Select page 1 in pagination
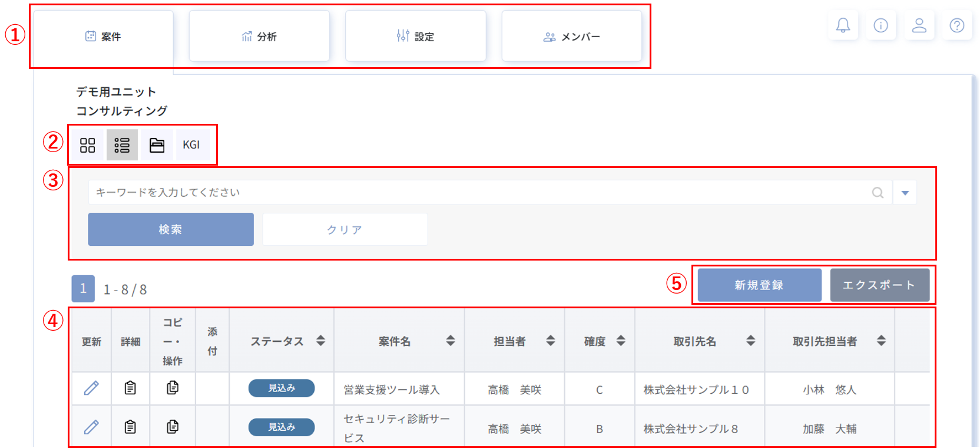This screenshot has width=980, height=448. [x=83, y=289]
